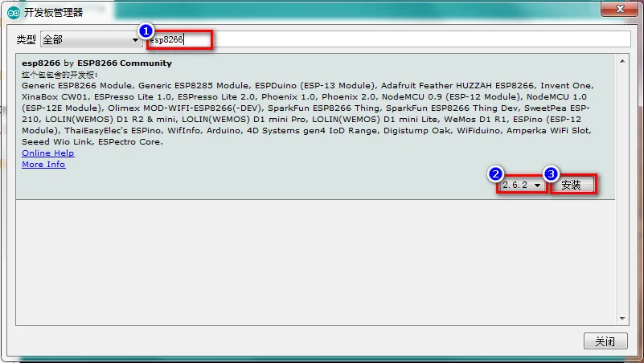This screenshot has height=363, width=644.
Task: Click the 开发板管理器 title bar text
Action: [53, 13]
